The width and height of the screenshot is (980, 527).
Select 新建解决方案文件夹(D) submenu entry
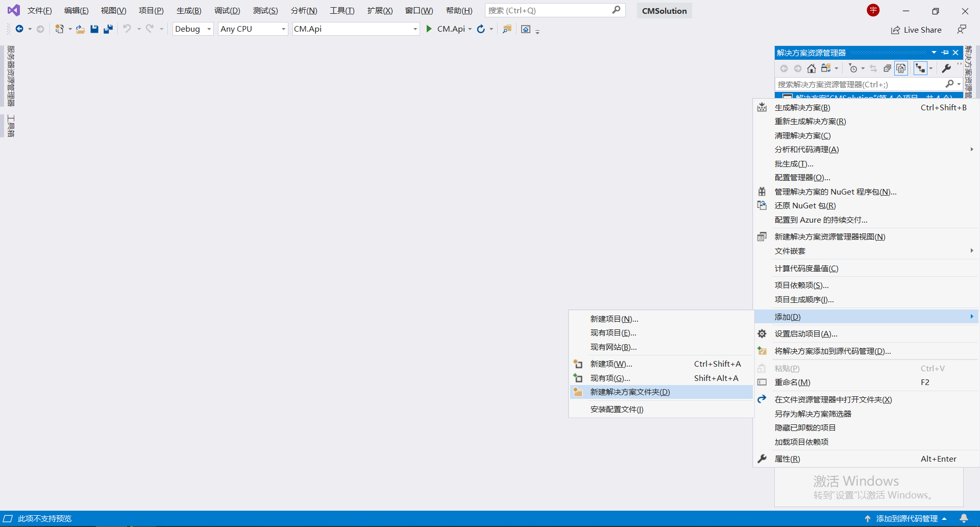[661, 392]
